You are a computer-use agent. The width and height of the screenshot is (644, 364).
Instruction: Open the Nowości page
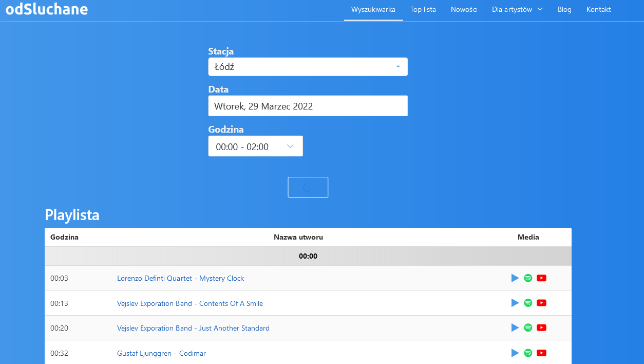pyautogui.click(x=464, y=9)
